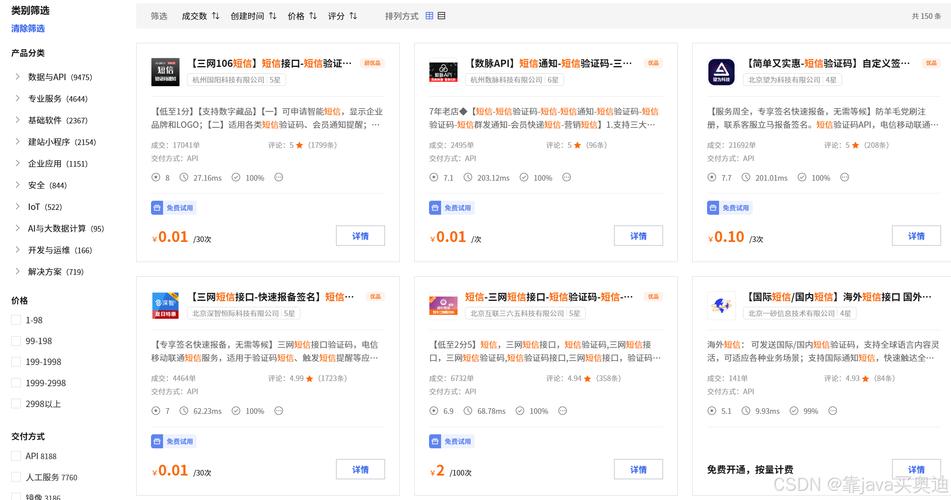Open 详情 for 快速报备签名 product

[x=360, y=470]
